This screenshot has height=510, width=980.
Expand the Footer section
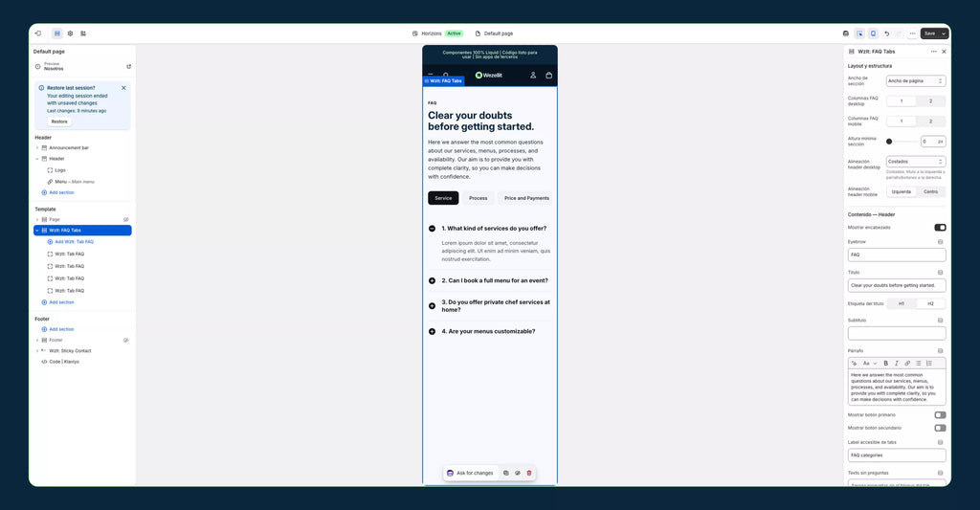tap(37, 341)
